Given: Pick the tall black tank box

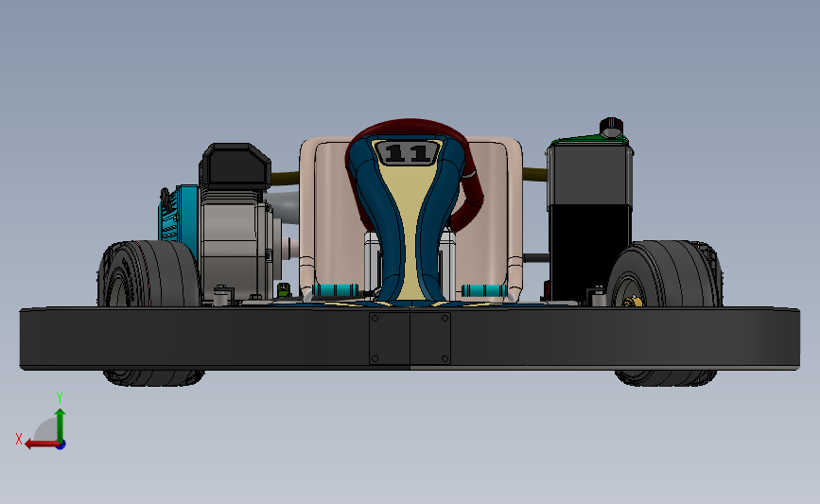Looking at the screenshot, I should click(589, 222).
